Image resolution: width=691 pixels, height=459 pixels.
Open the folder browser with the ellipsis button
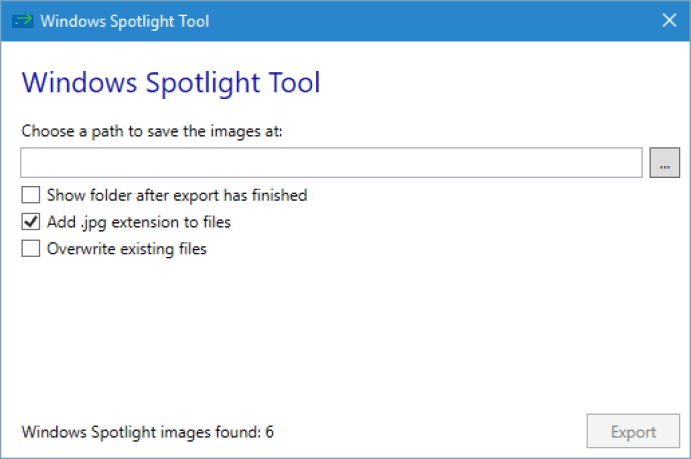[665, 163]
